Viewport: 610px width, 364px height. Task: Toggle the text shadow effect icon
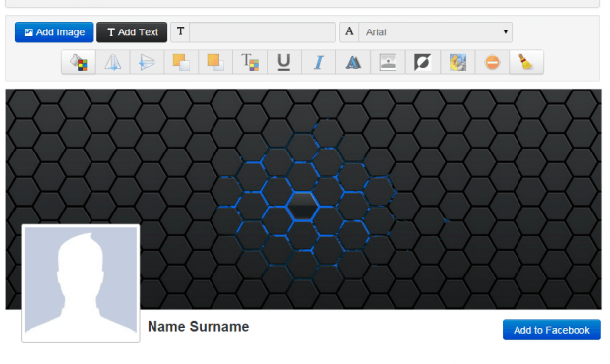353,62
